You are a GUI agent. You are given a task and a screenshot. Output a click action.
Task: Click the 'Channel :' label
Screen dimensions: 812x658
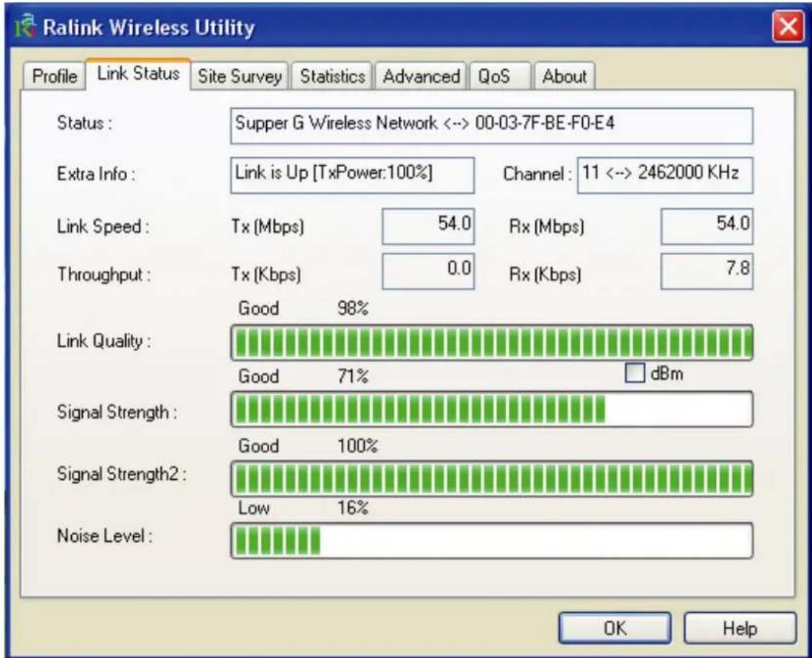pos(537,174)
